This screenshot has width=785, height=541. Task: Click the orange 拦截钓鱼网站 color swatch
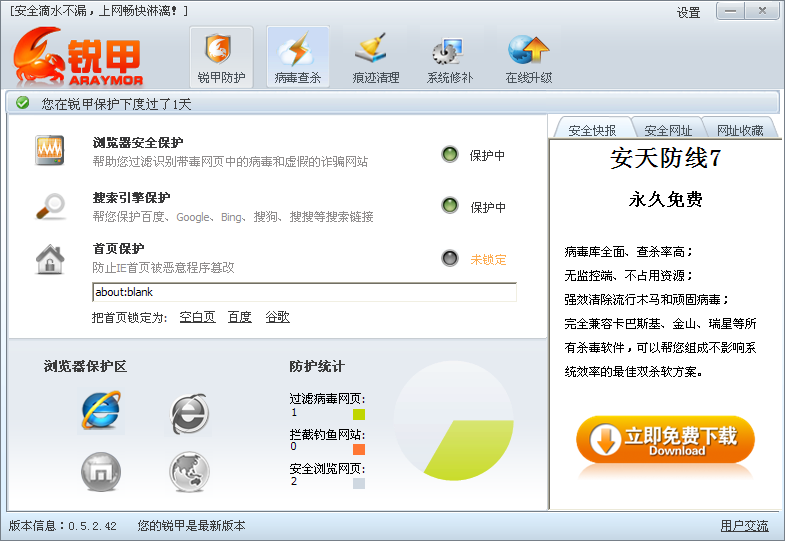pos(359,449)
